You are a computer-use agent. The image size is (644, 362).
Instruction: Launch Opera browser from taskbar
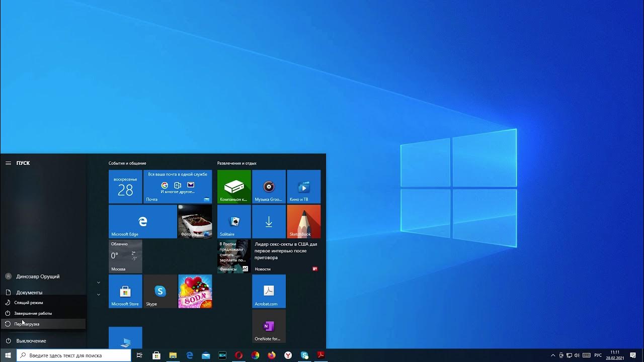(238, 355)
